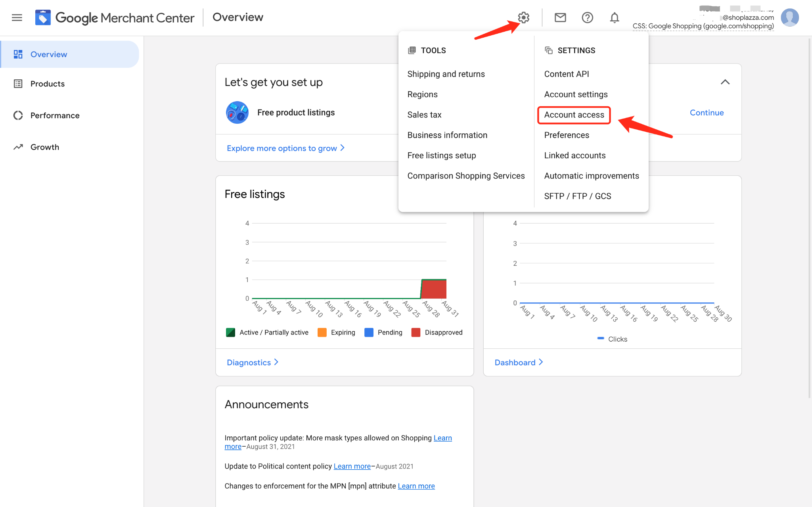
Task: Open SFTP / FTP / GCS settings
Action: (x=578, y=196)
